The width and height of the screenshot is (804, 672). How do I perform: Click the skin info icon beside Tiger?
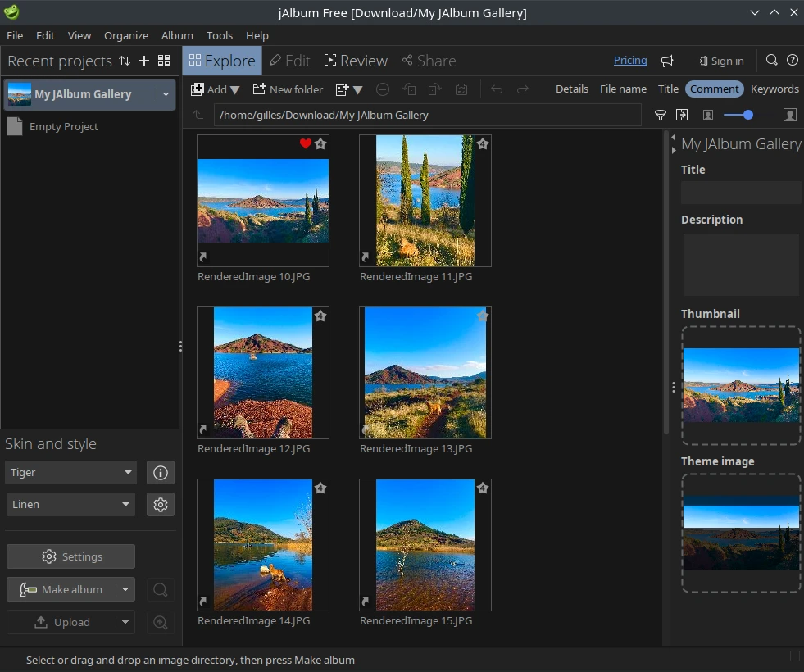(x=161, y=473)
